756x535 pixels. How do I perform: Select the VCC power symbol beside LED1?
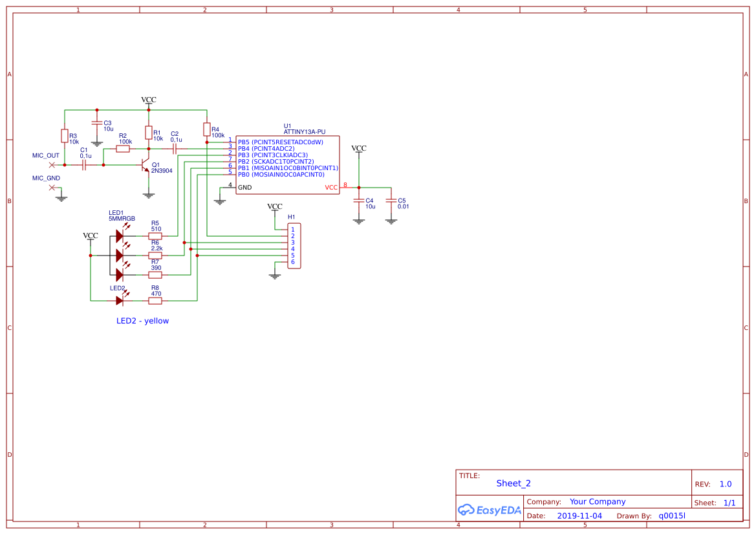pyautogui.click(x=91, y=236)
